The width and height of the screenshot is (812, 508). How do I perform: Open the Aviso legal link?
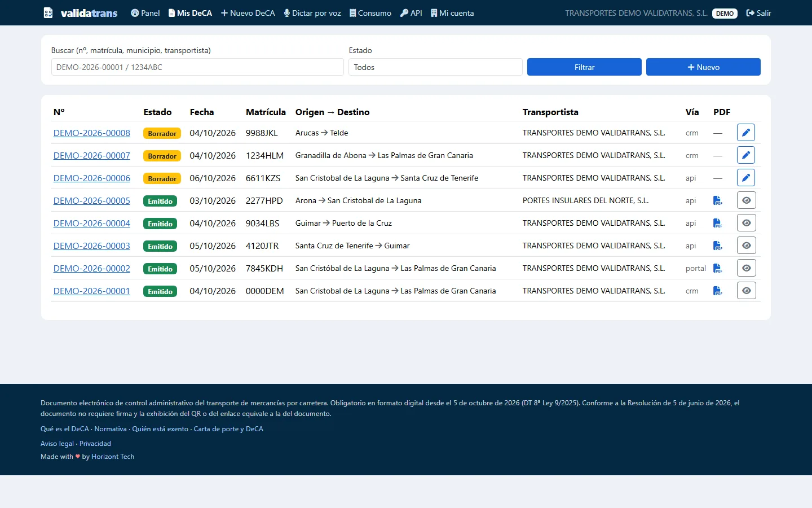point(57,444)
